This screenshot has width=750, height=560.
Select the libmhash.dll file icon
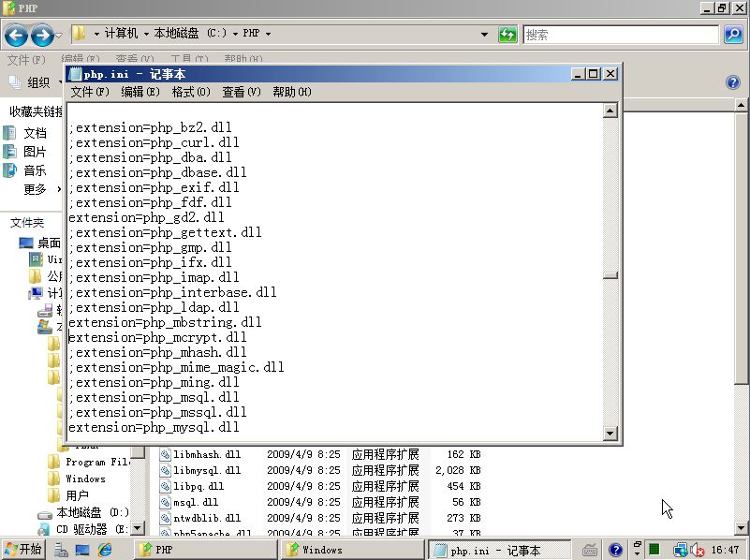tap(166, 454)
